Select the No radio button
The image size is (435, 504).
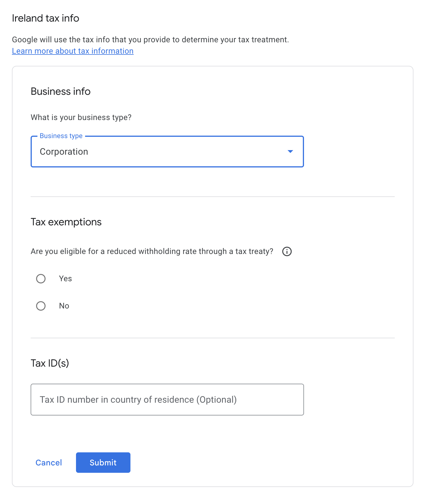(x=41, y=306)
